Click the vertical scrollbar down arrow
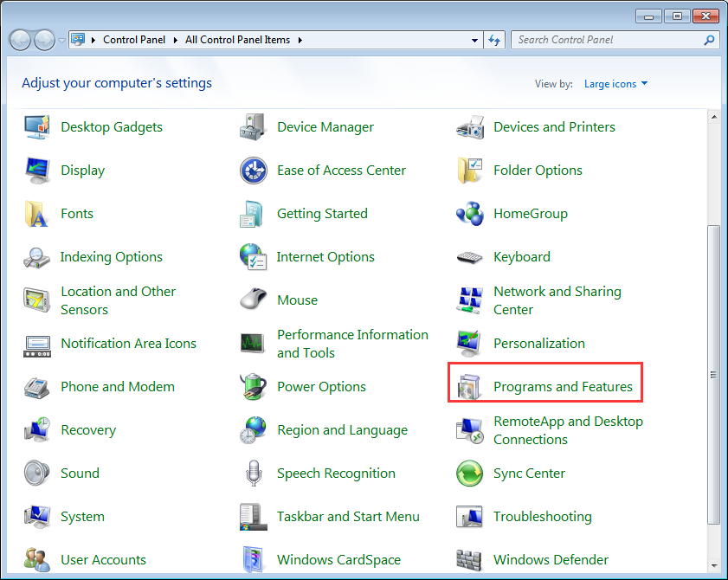Viewport: 728px width, 580px height. (x=713, y=565)
